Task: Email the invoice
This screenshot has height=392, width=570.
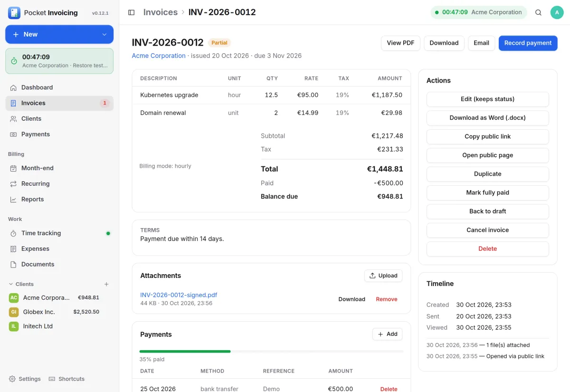Action: point(481,43)
